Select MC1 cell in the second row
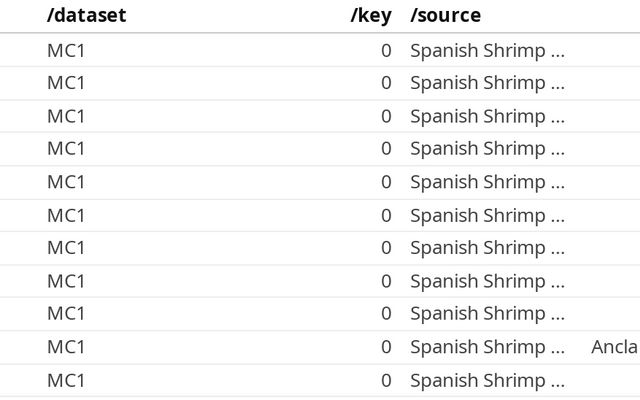 66,82
